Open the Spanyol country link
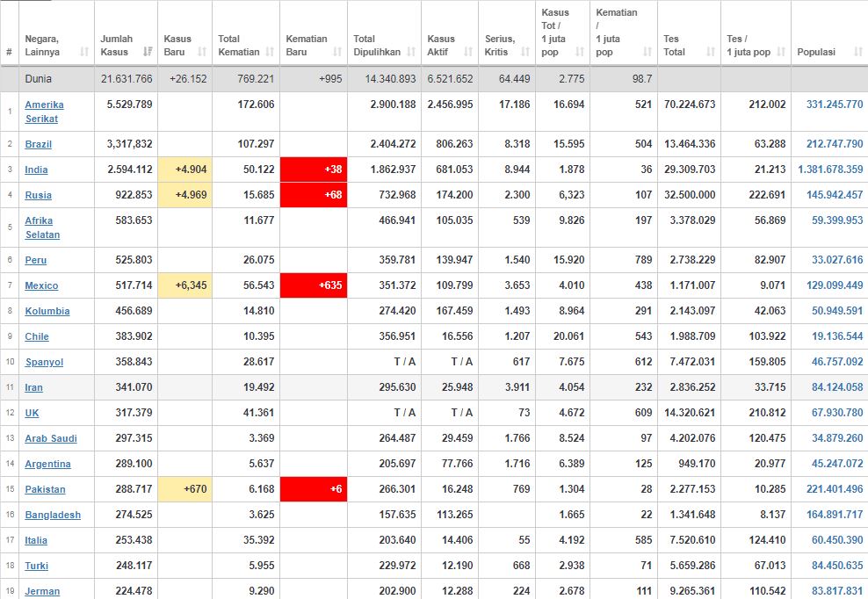Image resolution: width=868 pixels, height=599 pixels. click(44, 362)
